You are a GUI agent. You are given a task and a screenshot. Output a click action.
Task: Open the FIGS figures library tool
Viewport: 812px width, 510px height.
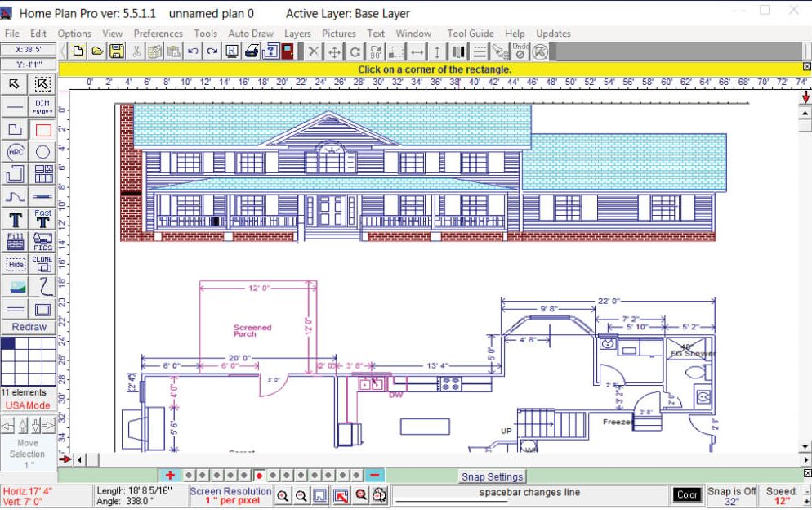click(x=42, y=242)
